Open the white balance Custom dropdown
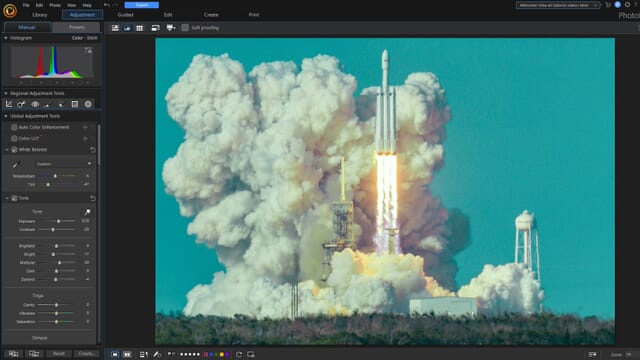Screen dimensions: 640x360 tap(64, 164)
